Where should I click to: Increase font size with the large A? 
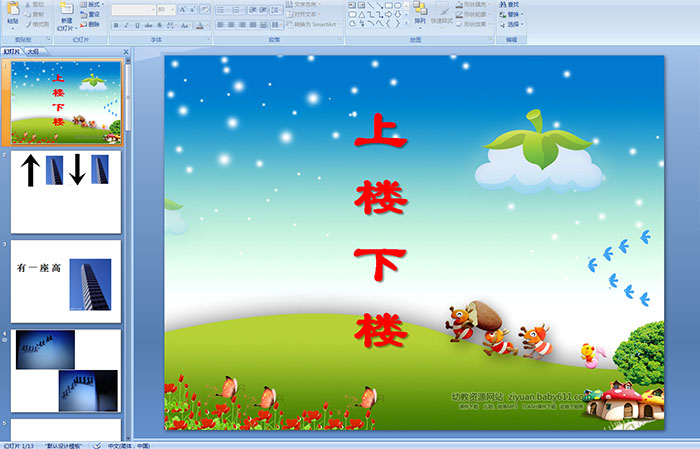[183, 9]
